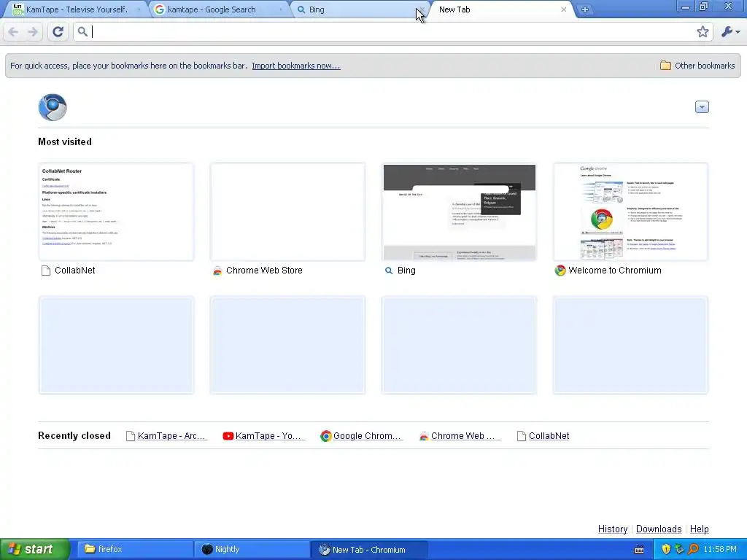Click the Chrome icon beside Google Chrom...
The image size is (747, 560).
pyautogui.click(x=326, y=436)
